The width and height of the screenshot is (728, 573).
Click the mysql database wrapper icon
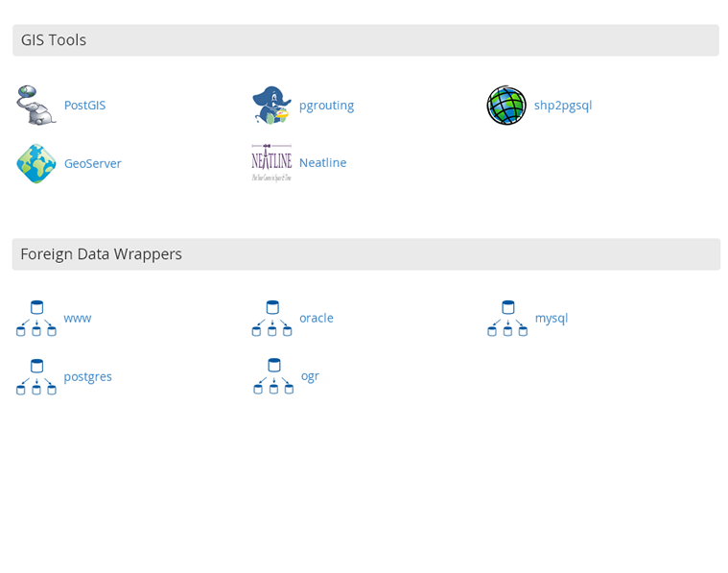(507, 319)
